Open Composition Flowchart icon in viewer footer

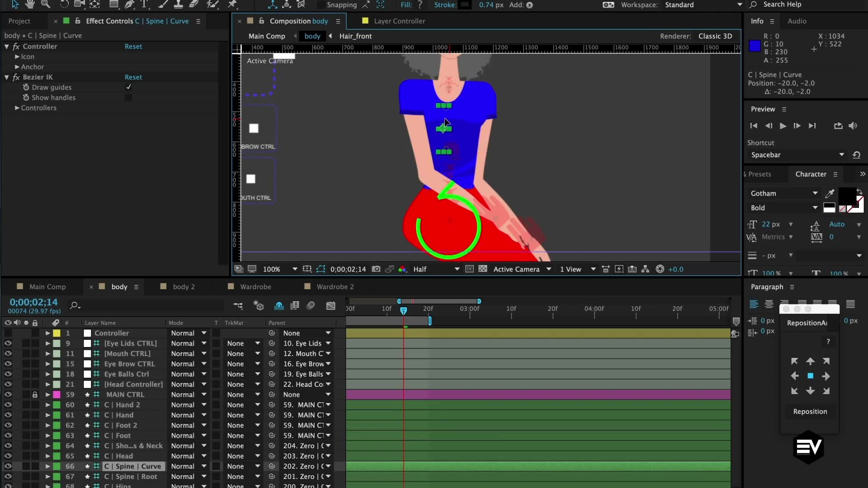(646, 269)
